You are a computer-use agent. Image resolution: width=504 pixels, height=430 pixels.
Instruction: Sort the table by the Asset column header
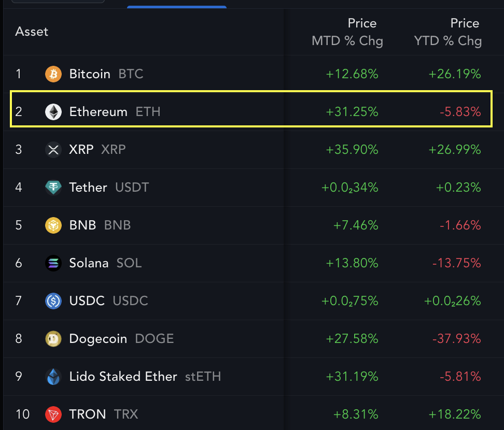point(31,31)
